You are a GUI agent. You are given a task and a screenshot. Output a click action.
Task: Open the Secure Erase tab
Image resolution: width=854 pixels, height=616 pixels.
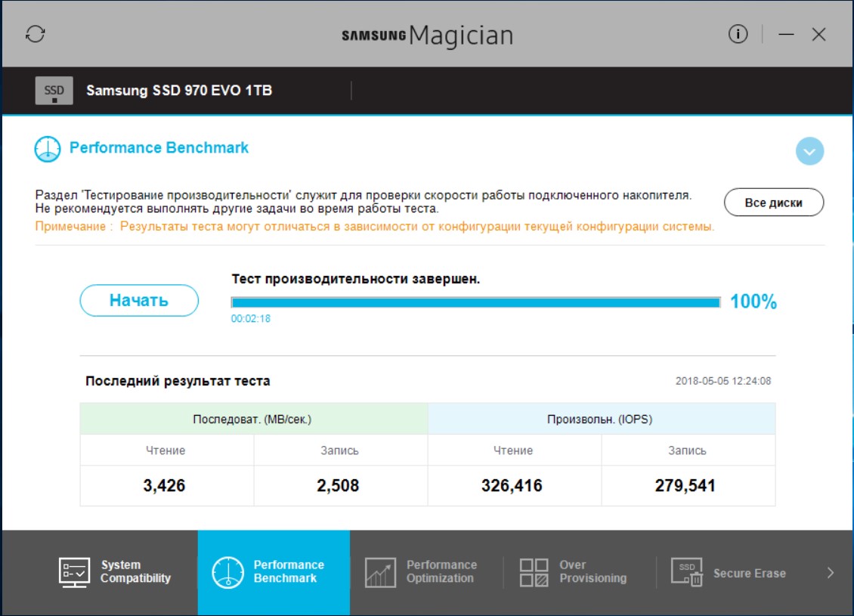click(732, 572)
